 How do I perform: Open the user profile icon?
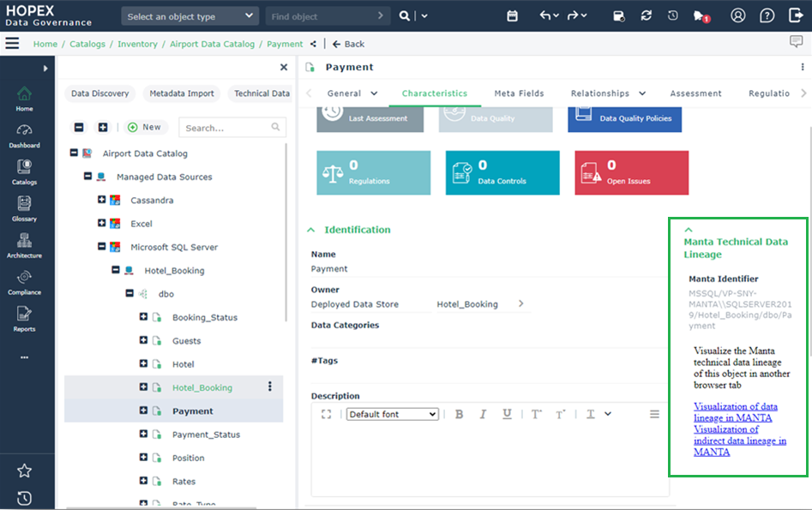[x=737, y=16]
